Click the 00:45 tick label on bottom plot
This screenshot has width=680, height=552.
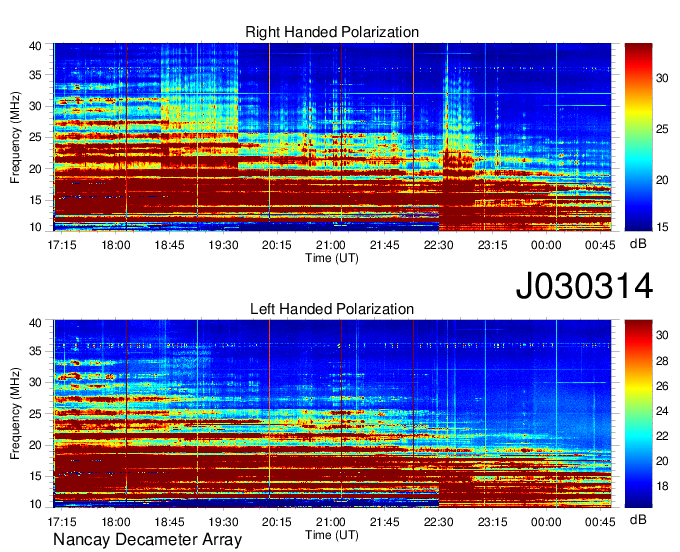pos(600,522)
